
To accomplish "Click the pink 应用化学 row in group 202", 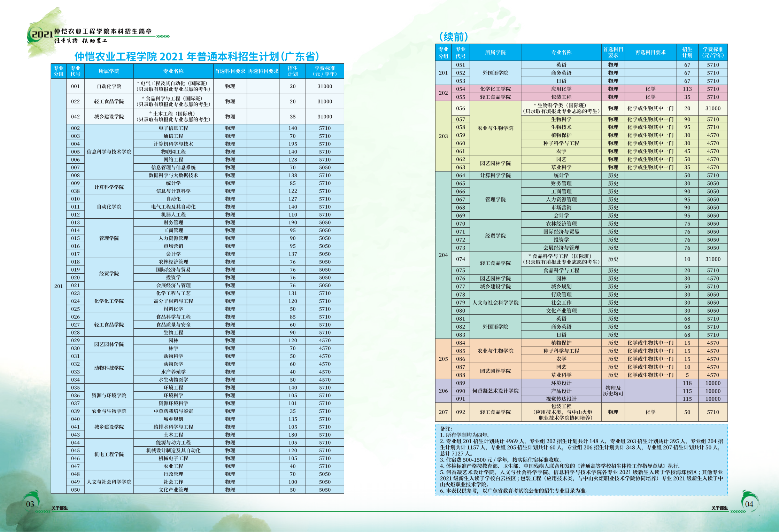I will 561,89.
